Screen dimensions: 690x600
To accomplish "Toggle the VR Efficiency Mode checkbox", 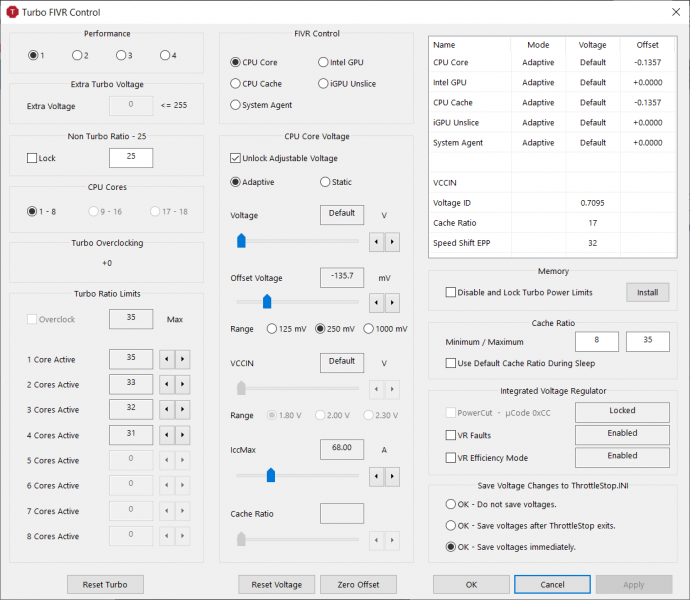I will coord(451,457).
